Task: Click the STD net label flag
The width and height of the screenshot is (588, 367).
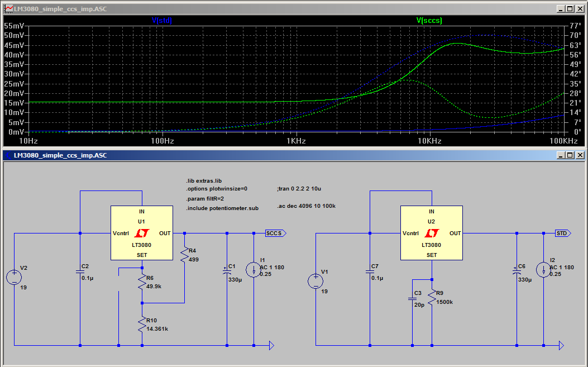Action: [x=563, y=233]
